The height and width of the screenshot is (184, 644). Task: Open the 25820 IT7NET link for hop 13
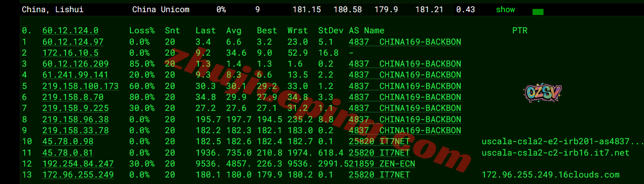coord(379,175)
